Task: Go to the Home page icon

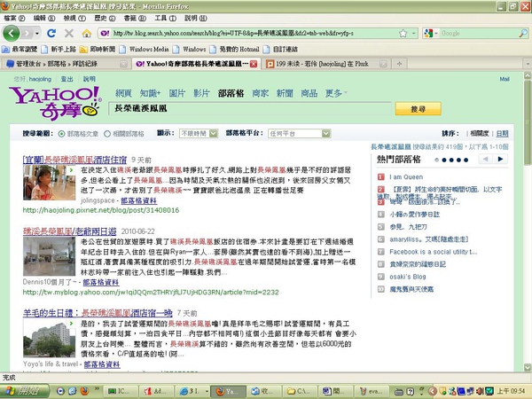Action: point(87,34)
